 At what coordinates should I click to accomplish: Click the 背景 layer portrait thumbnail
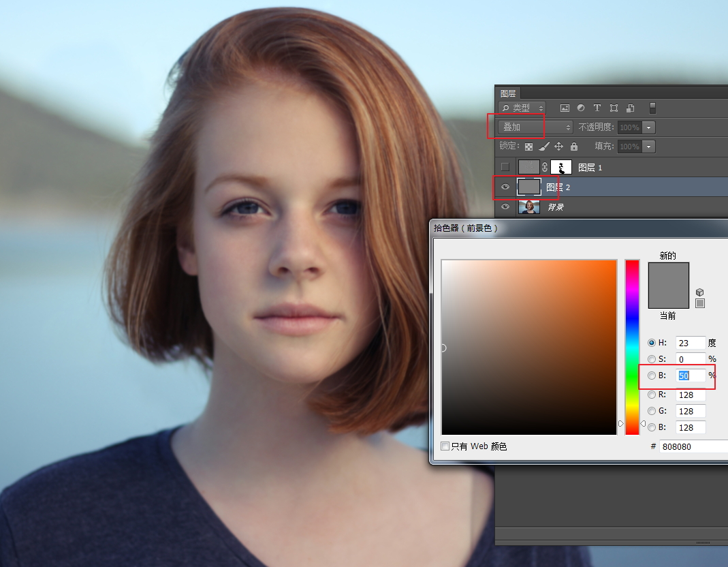pyautogui.click(x=529, y=206)
